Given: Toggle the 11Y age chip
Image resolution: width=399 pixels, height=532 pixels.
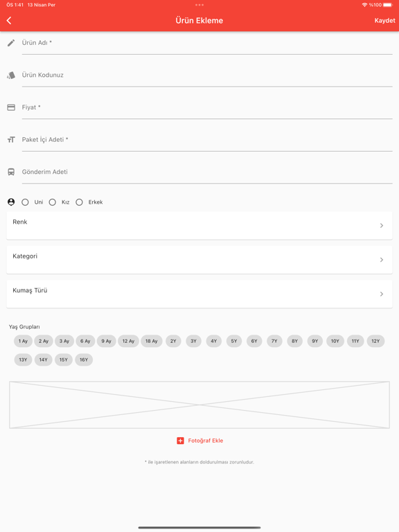Looking at the screenshot, I should (355, 341).
